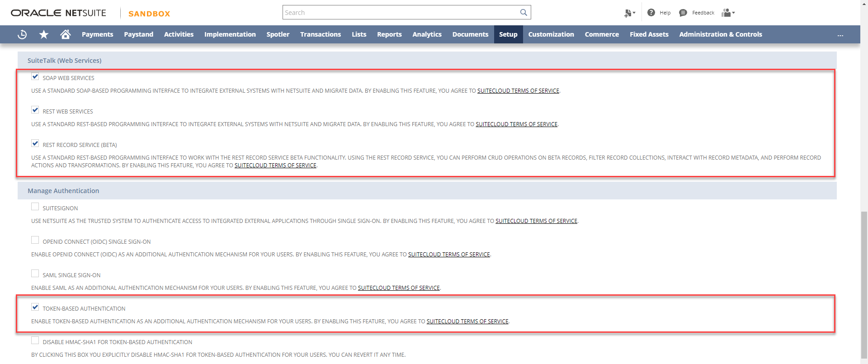
Task: Enable the SuiteSignOn checkbox
Action: (35, 207)
